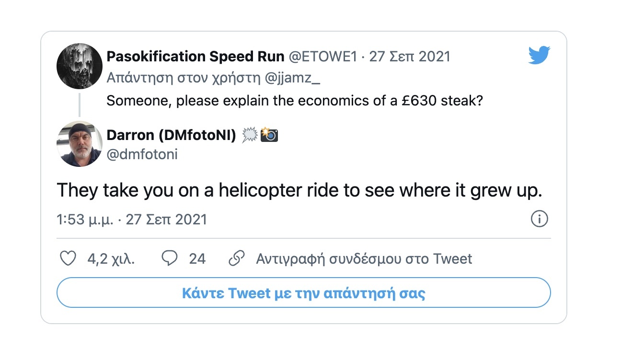This screenshot has height=350, width=644.
Task: Open the @dmfotoni handle
Action: click(142, 154)
